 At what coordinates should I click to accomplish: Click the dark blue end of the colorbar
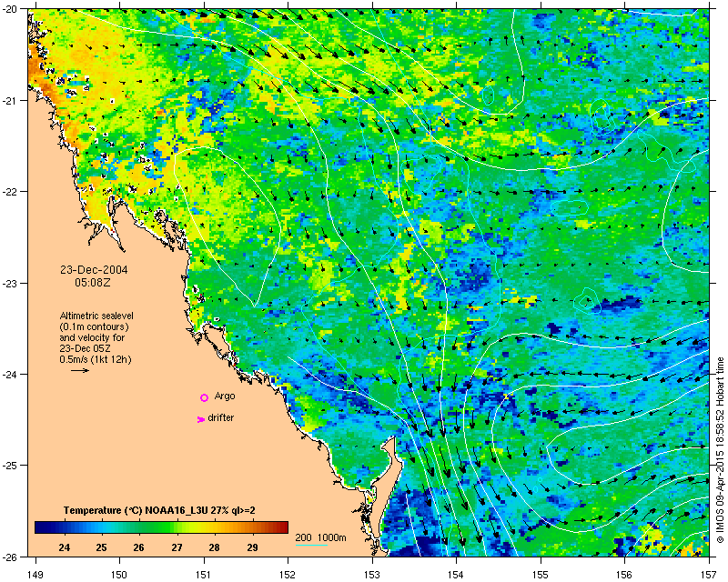click(x=41, y=527)
